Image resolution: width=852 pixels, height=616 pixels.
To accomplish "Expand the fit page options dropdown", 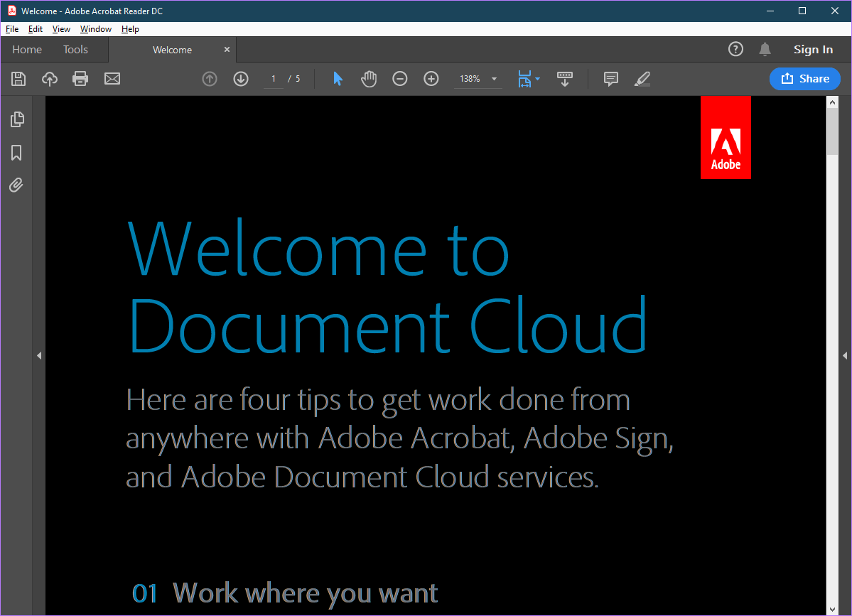I will pos(538,79).
